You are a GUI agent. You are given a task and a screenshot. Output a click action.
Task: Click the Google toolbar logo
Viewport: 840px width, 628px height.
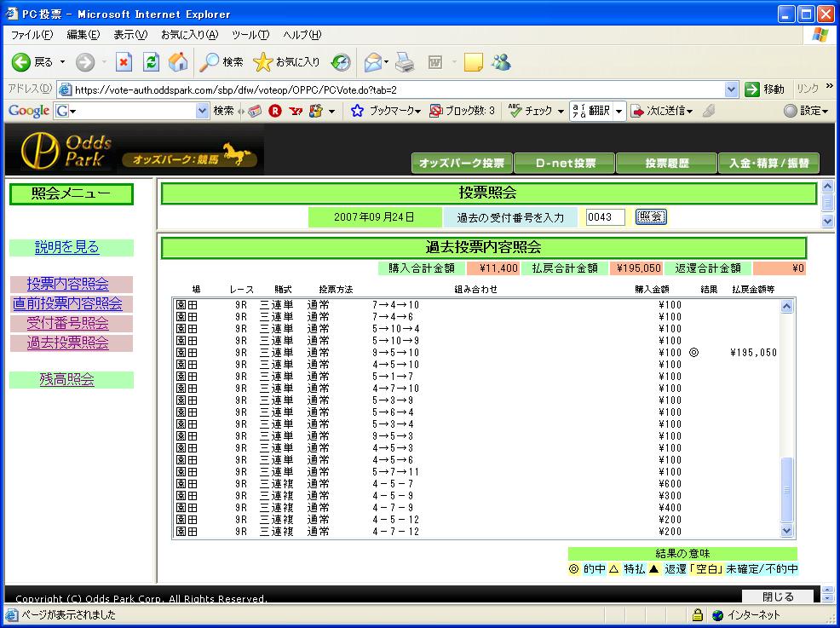pos(29,111)
